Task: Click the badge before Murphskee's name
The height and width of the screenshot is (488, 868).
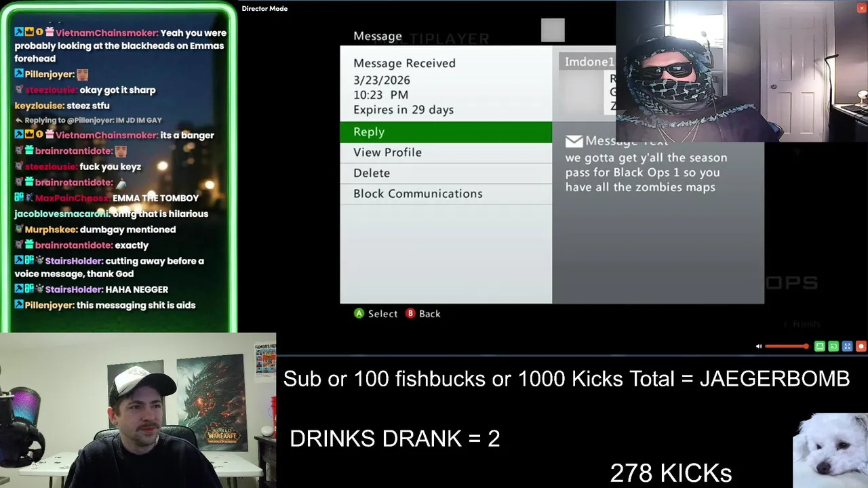Action: [19, 230]
